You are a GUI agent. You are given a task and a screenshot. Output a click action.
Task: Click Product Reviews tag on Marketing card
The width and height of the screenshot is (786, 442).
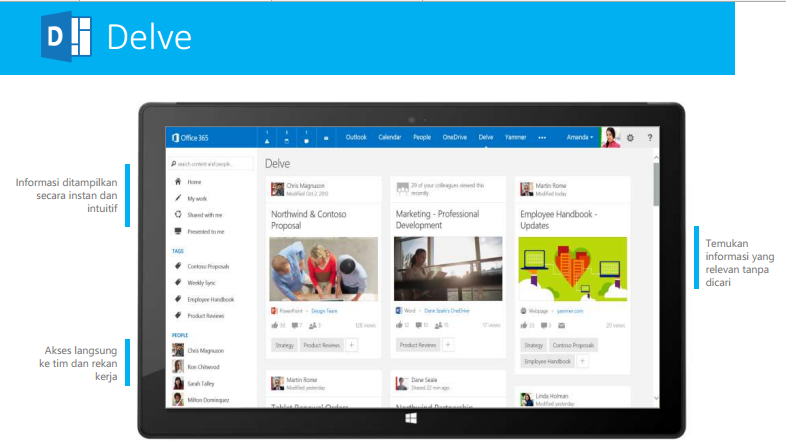click(418, 344)
